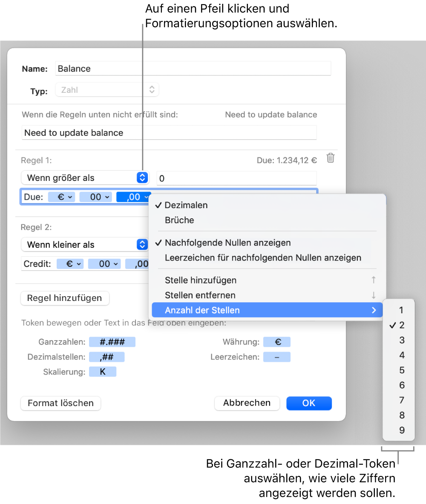Select 3 digits in the submenu
The width and height of the screenshot is (426, 504).
coord(399,340)
